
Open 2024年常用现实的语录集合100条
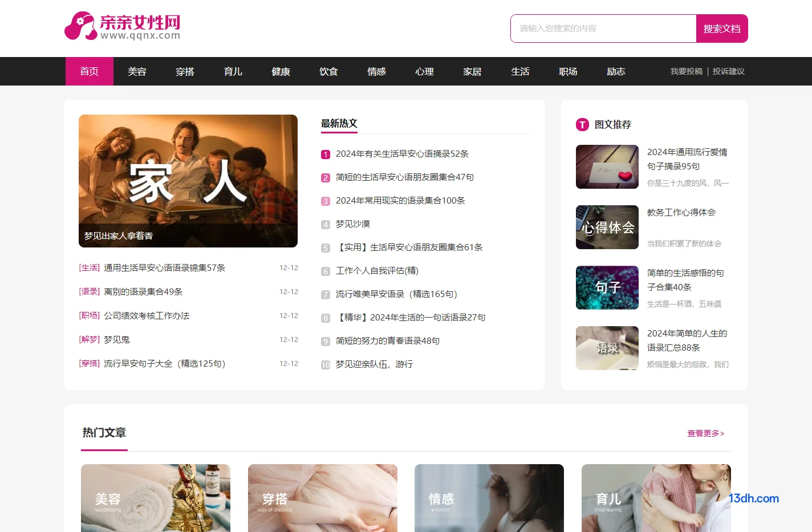400,201
